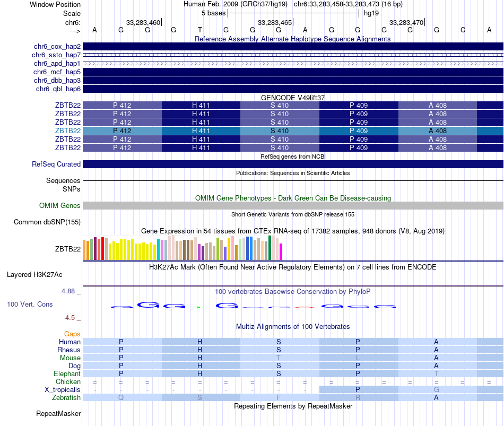The image size is (504, 426).
Task: Open the chr6_apd_hap1 track label
Action: coord(57,63)
